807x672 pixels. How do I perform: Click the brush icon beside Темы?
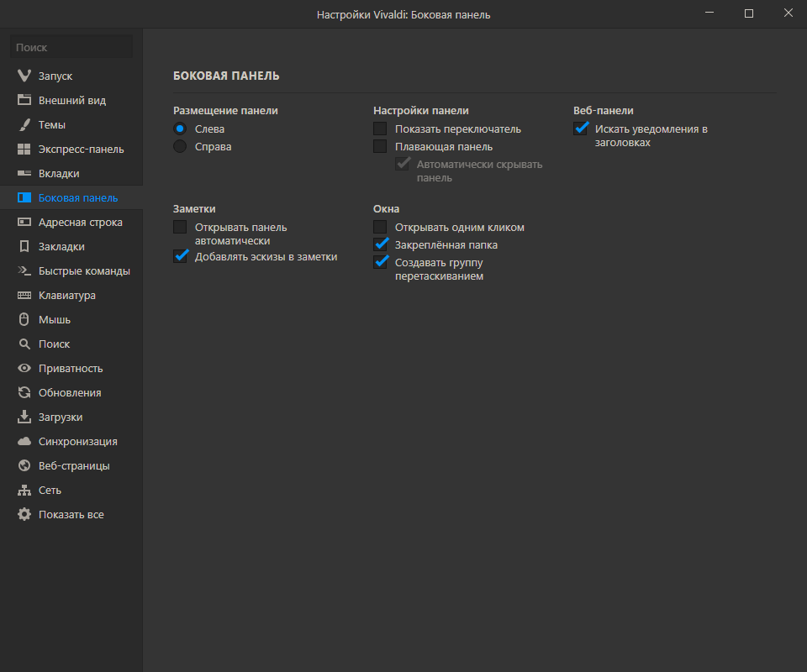(x=24, y=124)
